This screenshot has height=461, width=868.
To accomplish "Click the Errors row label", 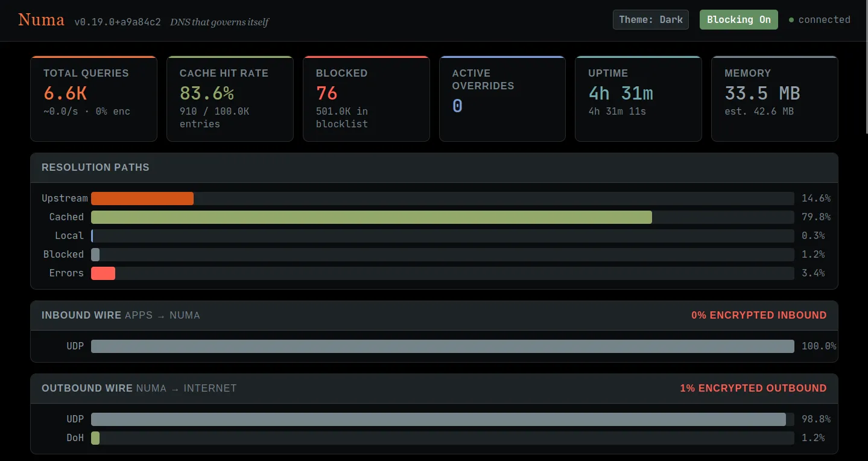I will 66,273.
